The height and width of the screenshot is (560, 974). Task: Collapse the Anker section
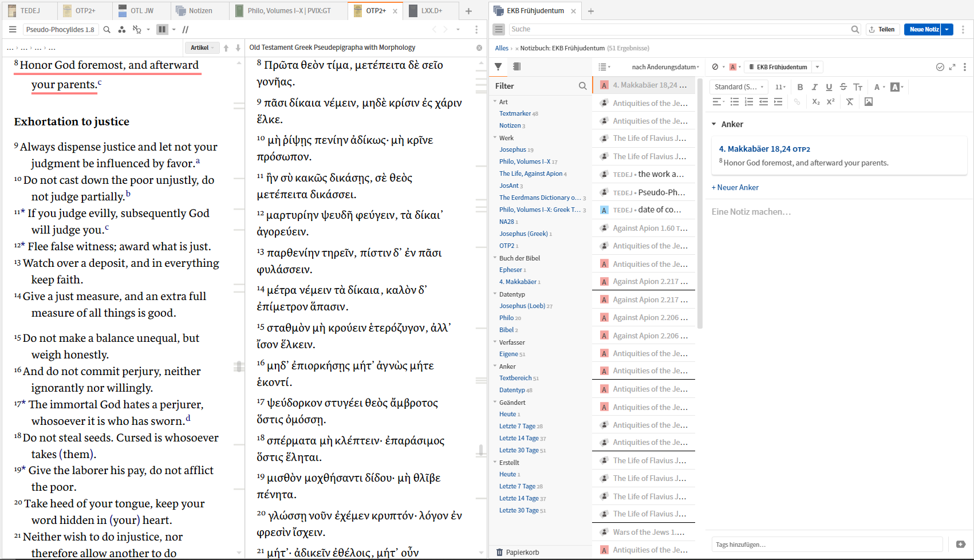714,124
